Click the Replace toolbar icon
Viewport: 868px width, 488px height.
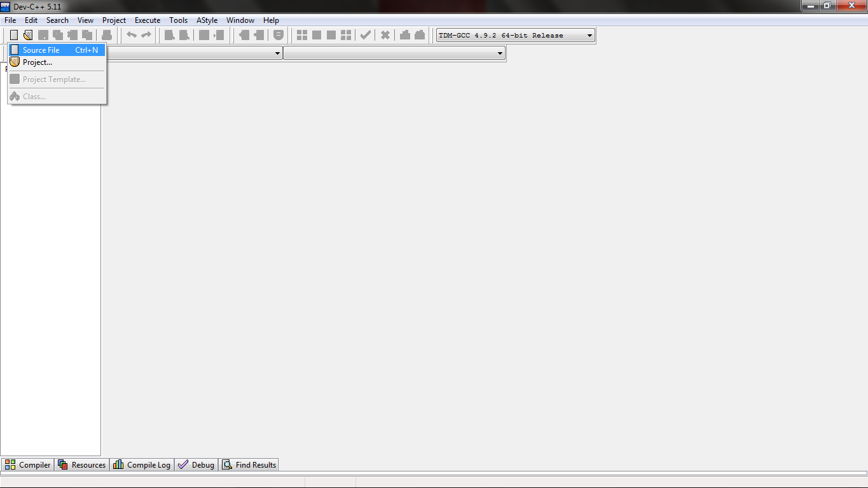(184, 35)
